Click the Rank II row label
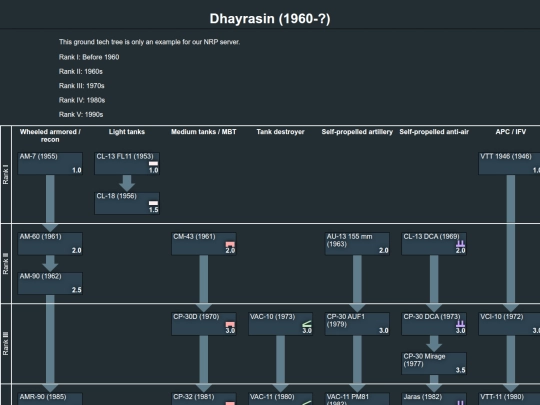The width and height of the screenshot is (540, 405). (x=6, y=264)
